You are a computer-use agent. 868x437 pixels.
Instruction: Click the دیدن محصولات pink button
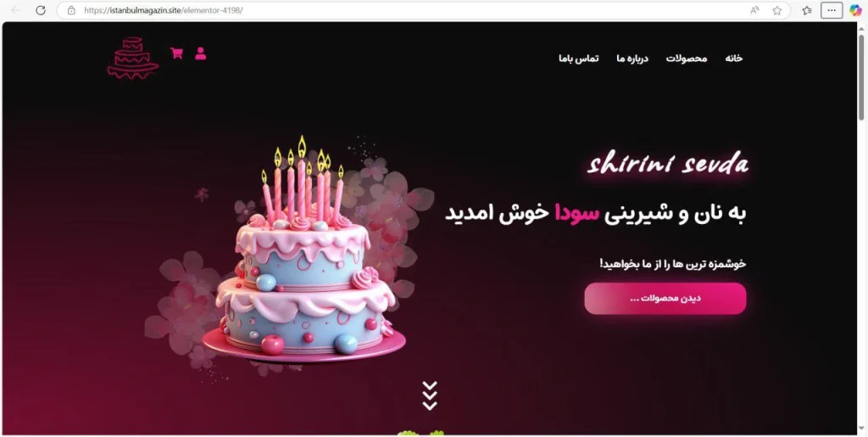665,299
